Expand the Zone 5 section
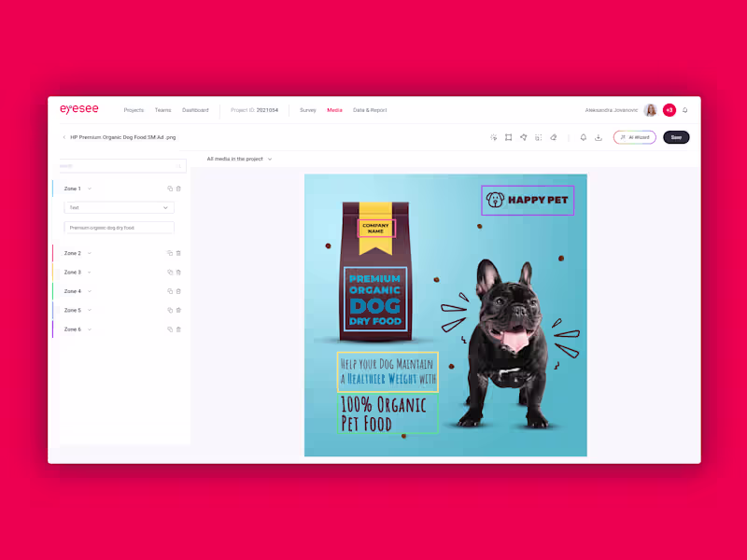Viewport: 747px width, 560px height. tap(90, 310)
